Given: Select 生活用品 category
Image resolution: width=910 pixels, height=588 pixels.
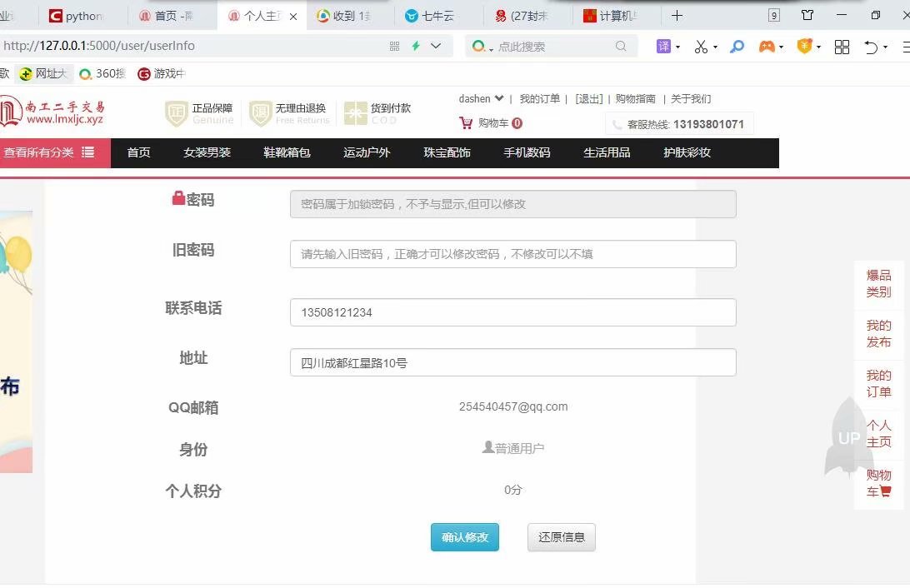Looking at the screenshot, I should click(x=607, y=152).
